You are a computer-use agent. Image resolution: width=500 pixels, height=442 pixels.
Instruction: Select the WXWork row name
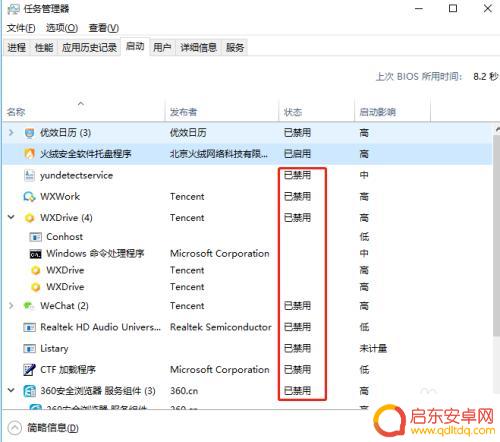click(x=60, y=197)
